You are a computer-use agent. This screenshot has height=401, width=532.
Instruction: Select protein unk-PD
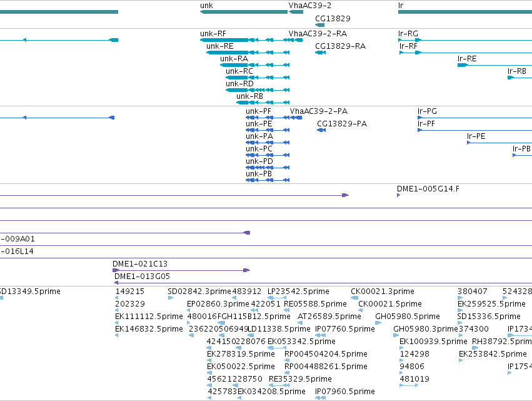click(x=268, y=168)
